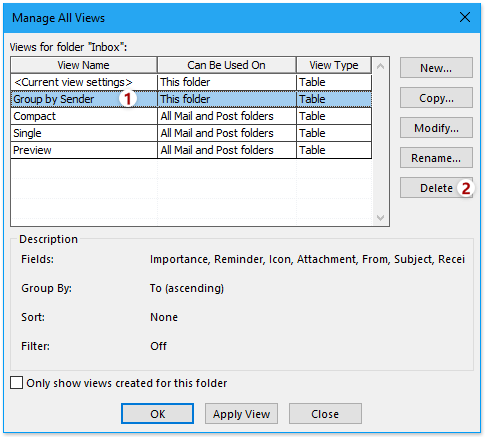Click the Can Be Used On header

[227, 65]
